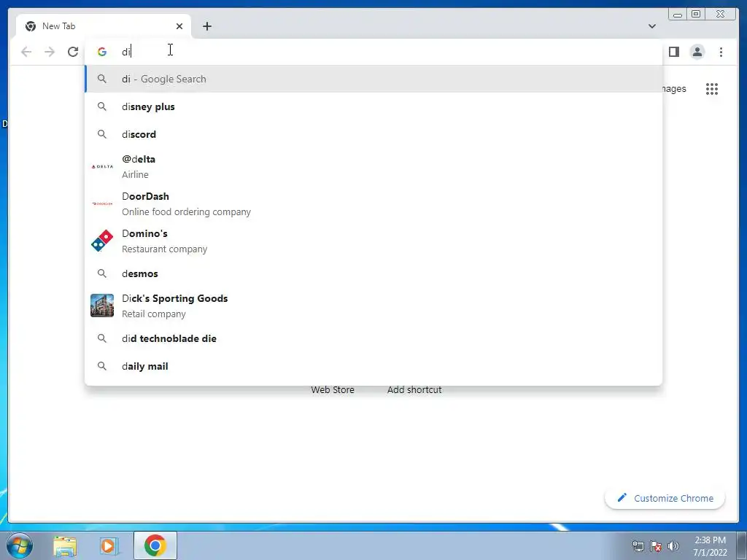Screen dimensions: 747x560
Task: Choose 'did technoblade die' suggestion
Action: coord(373,338)
